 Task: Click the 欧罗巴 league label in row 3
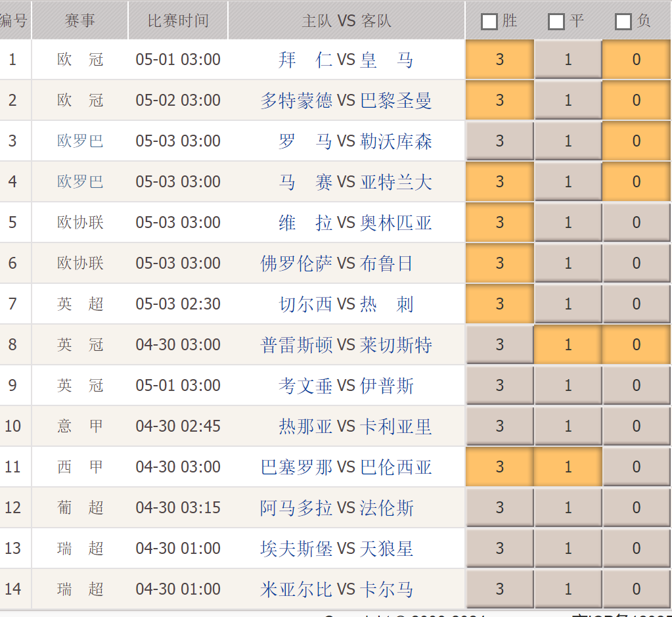point(80,141)
